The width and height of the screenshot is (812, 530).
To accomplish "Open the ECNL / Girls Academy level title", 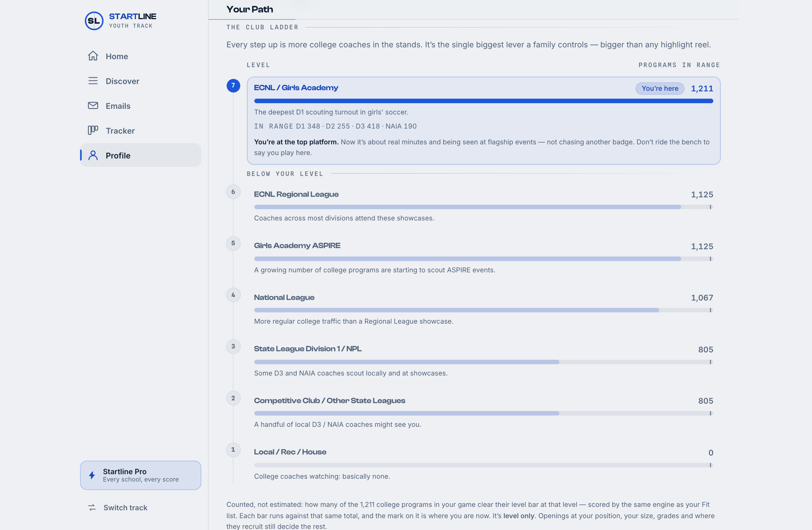I will 296,88.
